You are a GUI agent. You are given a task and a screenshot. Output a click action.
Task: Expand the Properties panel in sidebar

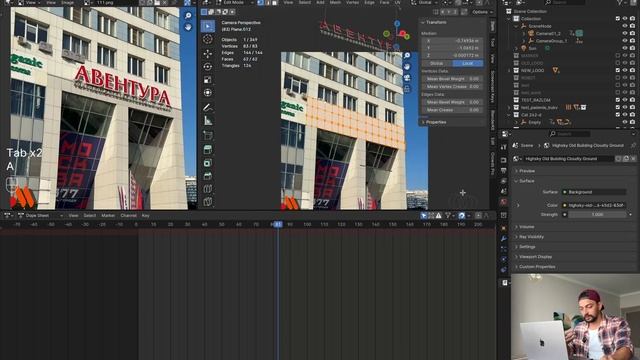click(436, 122)
